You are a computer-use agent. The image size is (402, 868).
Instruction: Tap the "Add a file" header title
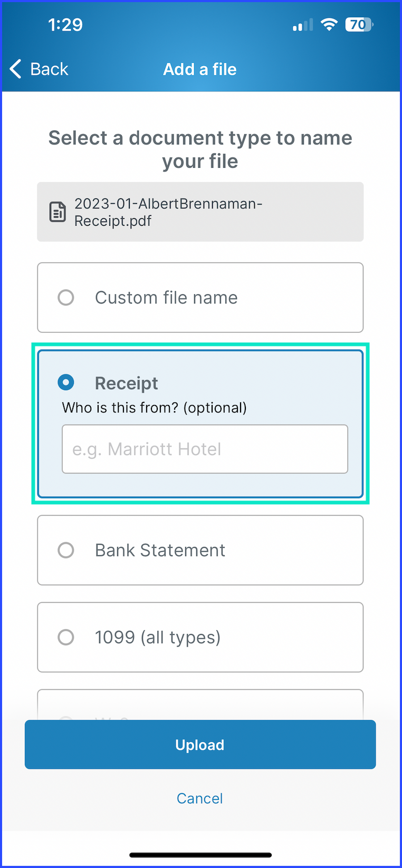[x=200, y=69]
